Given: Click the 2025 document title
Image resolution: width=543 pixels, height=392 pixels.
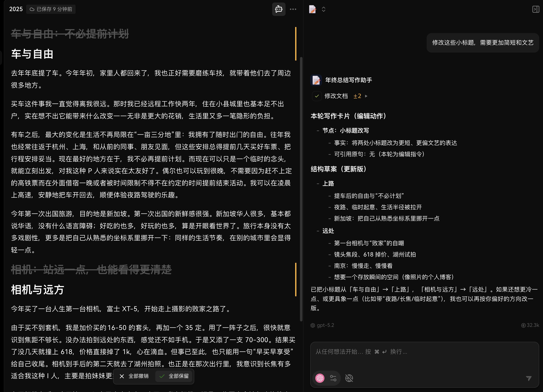Looking at the screenshot, I should [x=16, y=9].
